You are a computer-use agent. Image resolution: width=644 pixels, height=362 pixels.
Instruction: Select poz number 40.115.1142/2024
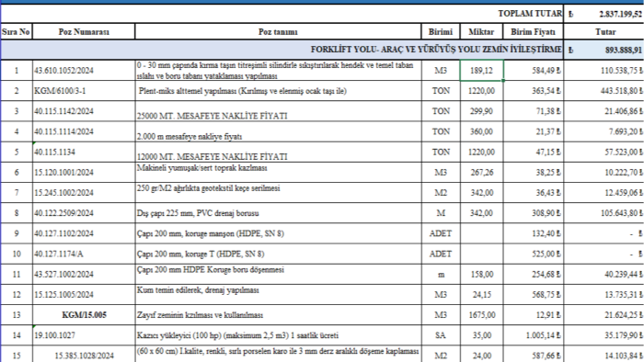tap(84, 111)
